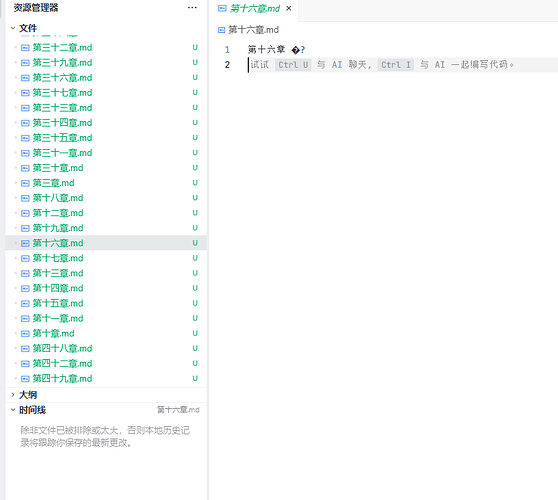The image size is (558, 500).
Task: Click the markdown file icon beside 第十八章.md
Action: click(25, 198)
